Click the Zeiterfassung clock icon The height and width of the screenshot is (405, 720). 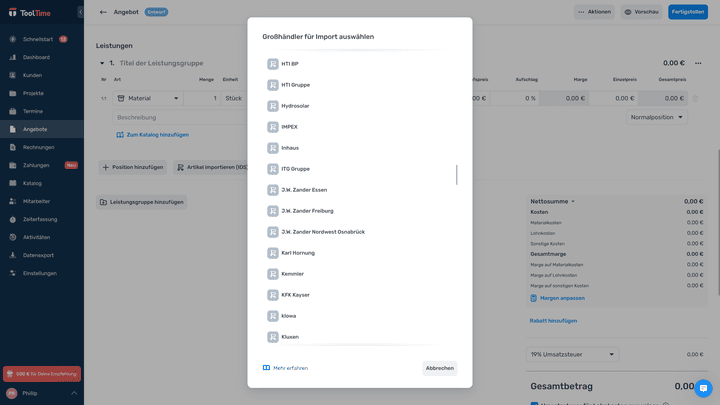coord(13,219)
